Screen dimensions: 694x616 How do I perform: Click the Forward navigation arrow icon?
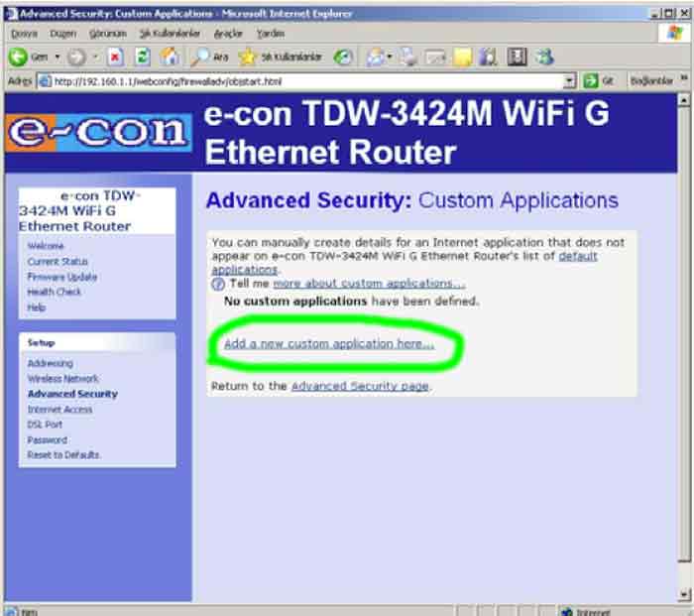76,58
